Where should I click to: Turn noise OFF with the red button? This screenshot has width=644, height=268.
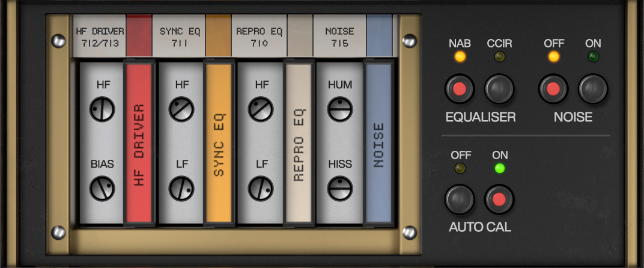[x=553, y=88]
